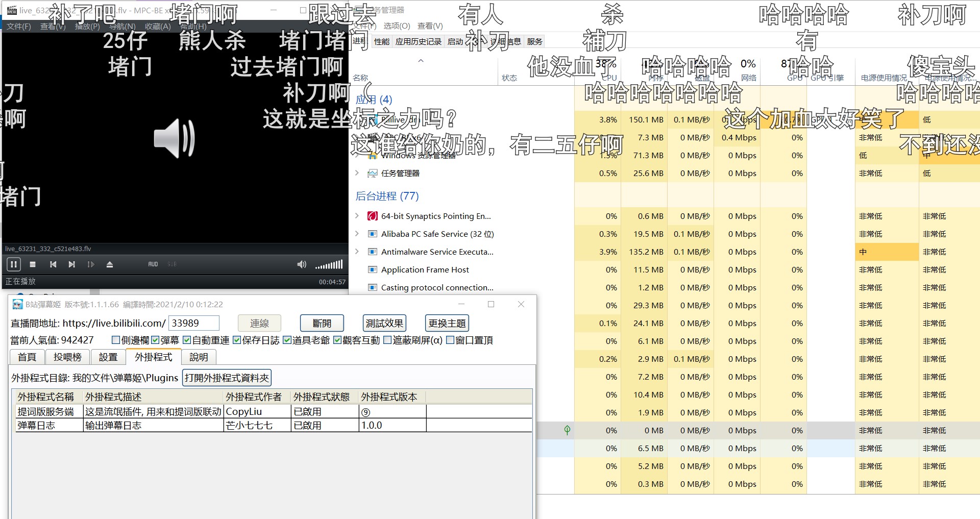Screen dimensions: 980x519
Task: Switch to the 設置 tab
Action: (x=108, y=357)
